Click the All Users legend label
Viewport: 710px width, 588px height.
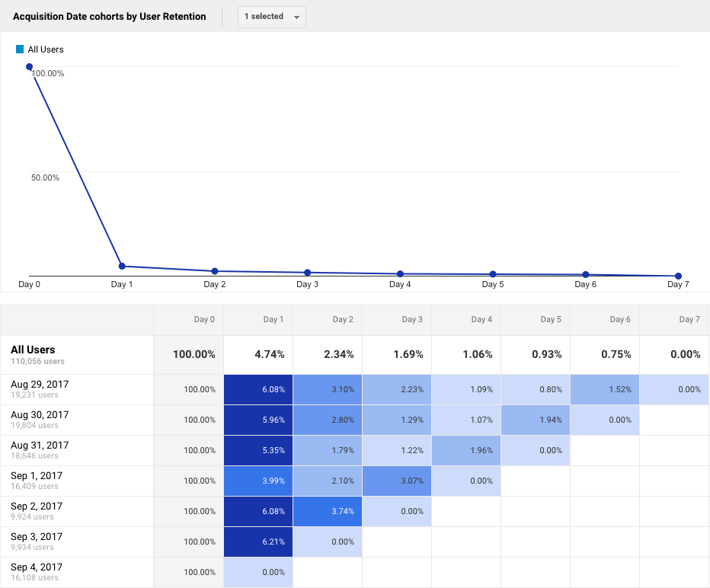click(x=46, y=50)
